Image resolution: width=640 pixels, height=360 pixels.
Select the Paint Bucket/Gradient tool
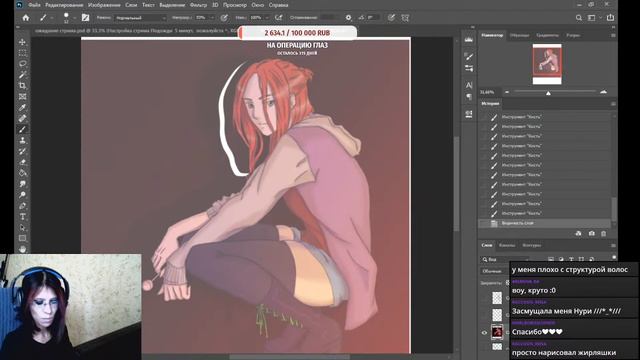(22, 173)
